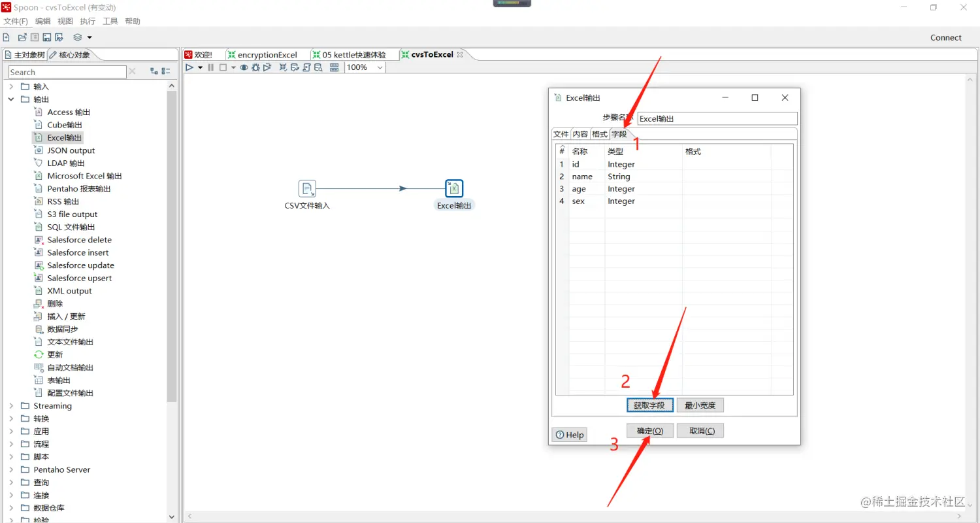Open the perspectives dropdown arrow
The height and width of the screenshot is (523, 980).
[90, 37]
